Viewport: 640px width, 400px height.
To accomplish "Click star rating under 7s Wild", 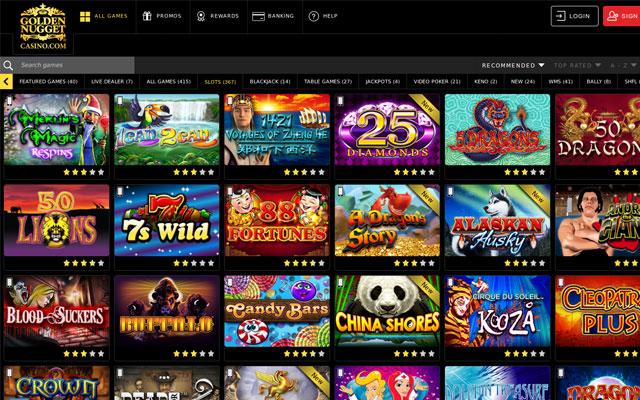I will (x=194, y=263).
